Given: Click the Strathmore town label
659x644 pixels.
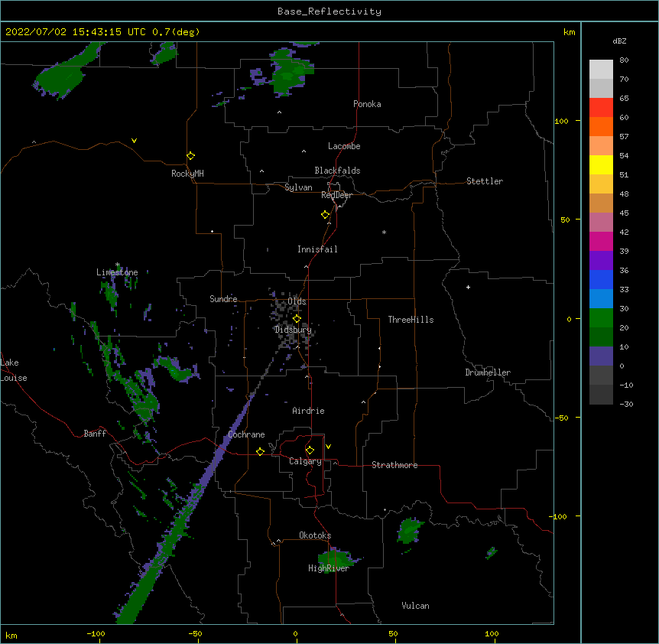Looking at the screenshot, I should point(394,465).
